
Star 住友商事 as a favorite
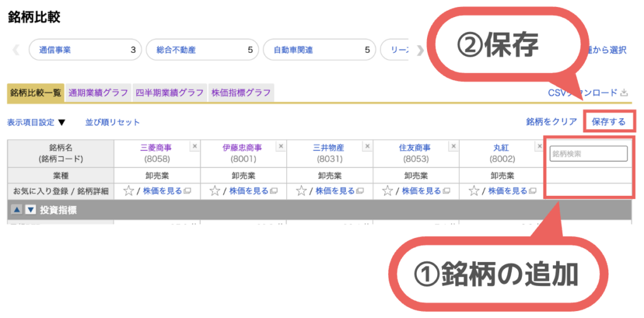click(387, 191)
